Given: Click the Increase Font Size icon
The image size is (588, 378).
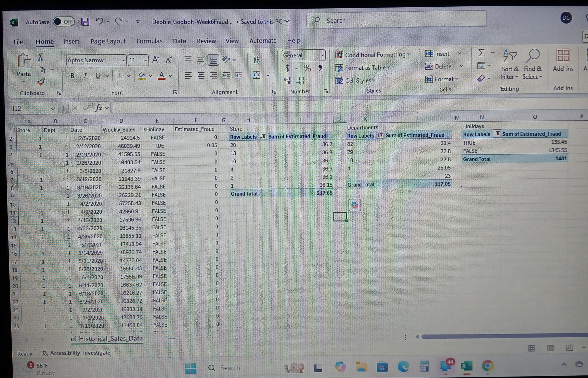Looking at the screenshot, I should point(156,60).
